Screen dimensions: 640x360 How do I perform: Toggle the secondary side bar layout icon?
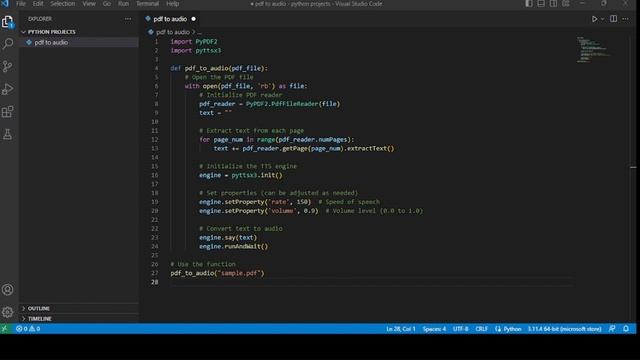(553, 4)
